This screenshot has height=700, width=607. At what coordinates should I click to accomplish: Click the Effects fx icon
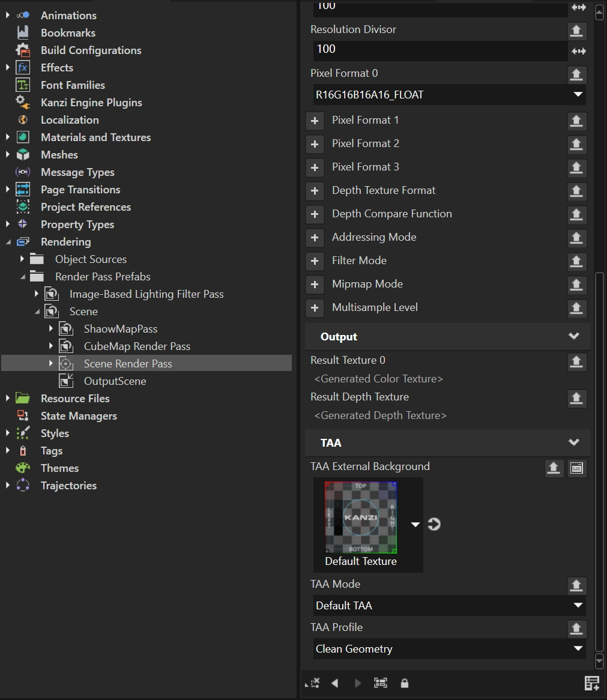pos(23,67)
